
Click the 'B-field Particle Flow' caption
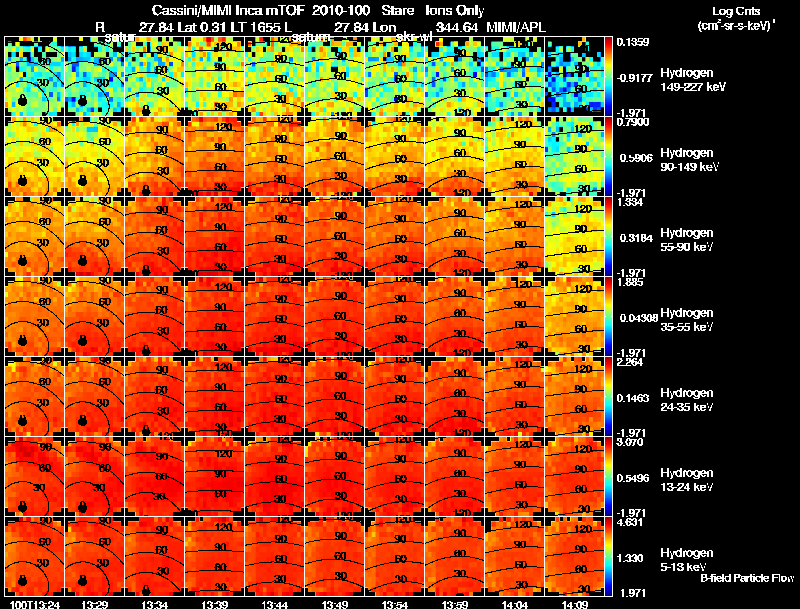(747, 578)
